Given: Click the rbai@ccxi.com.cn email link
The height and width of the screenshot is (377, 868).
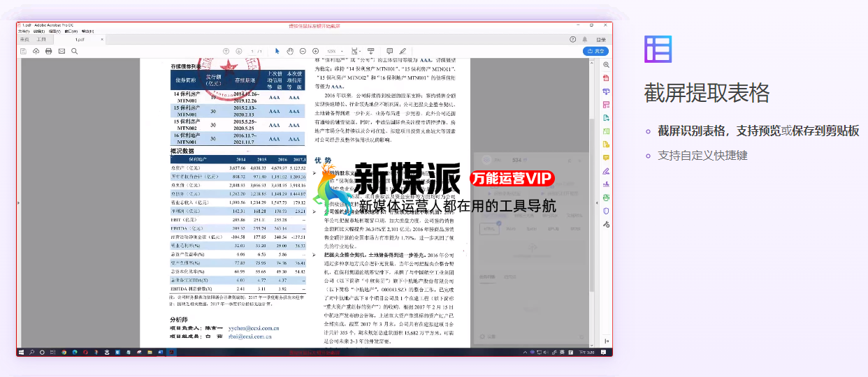Looking at the screenshot, I should click(250, 337).
